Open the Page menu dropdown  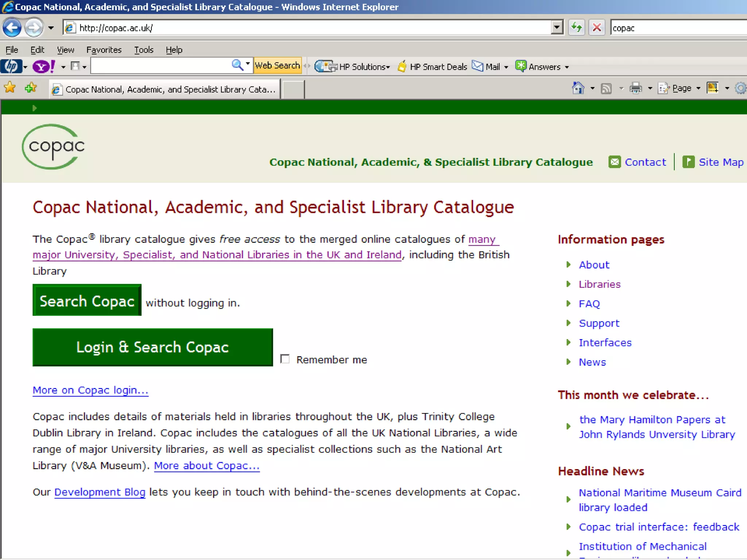(681, 88)
